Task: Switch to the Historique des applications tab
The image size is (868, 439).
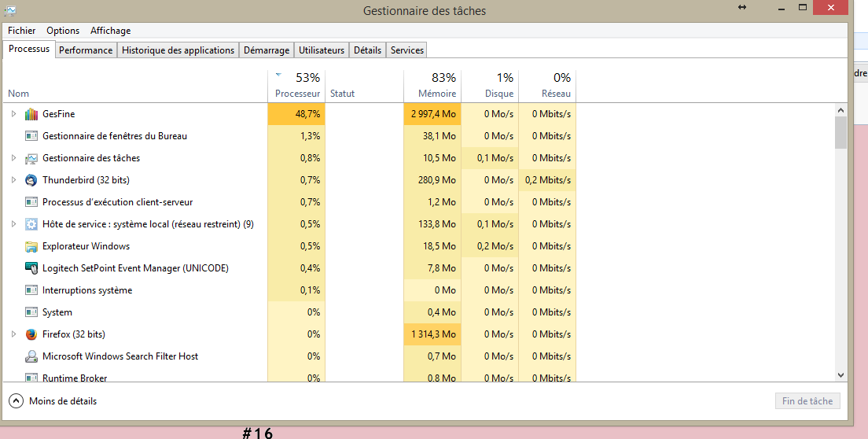Action: 178,50
